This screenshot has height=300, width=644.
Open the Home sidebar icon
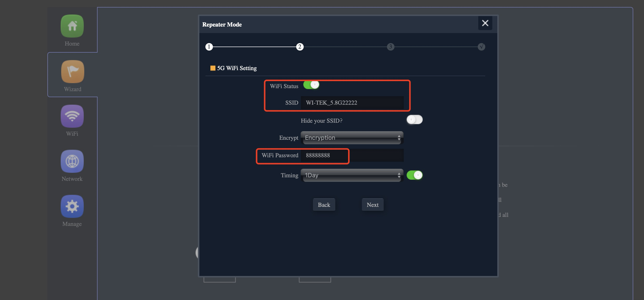[72, 26]
